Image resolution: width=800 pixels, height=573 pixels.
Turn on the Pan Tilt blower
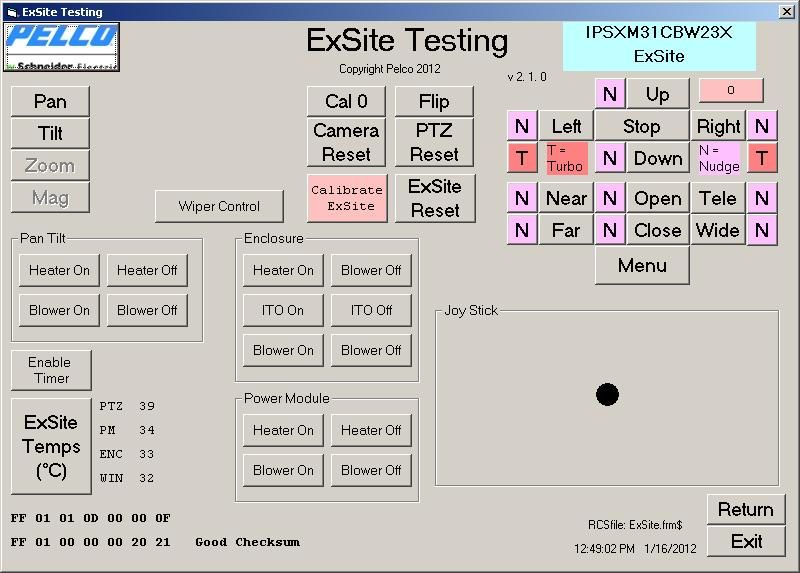(59, 310)
